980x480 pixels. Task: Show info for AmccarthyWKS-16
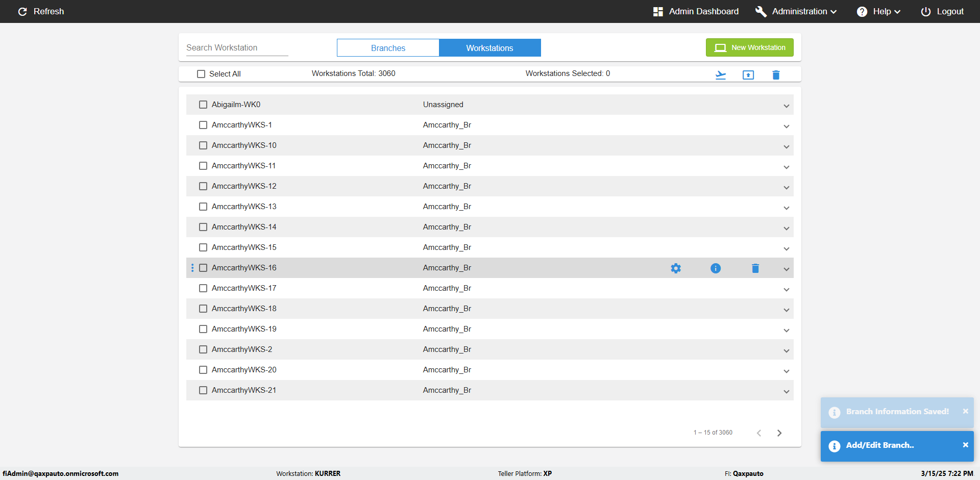tap(716, 268)
